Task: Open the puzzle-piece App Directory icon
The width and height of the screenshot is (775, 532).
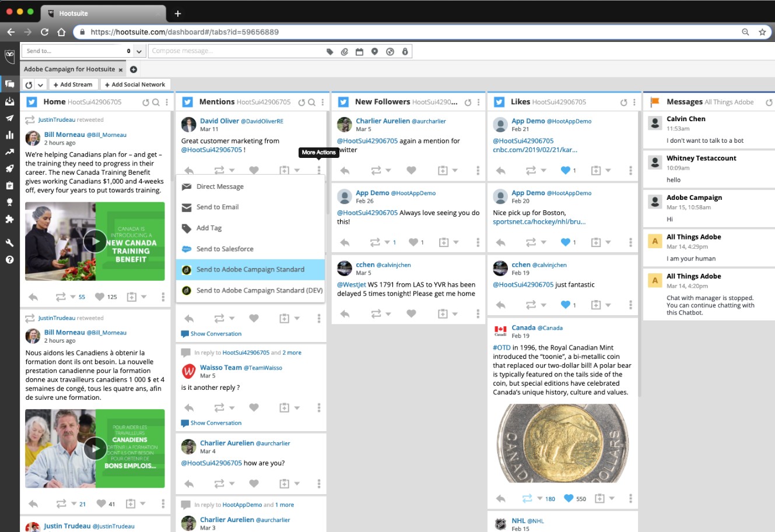Action: 9,219
